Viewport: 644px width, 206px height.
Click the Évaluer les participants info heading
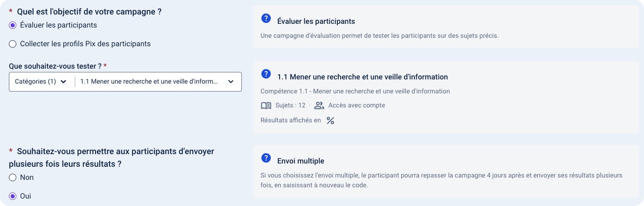point(316,21)
